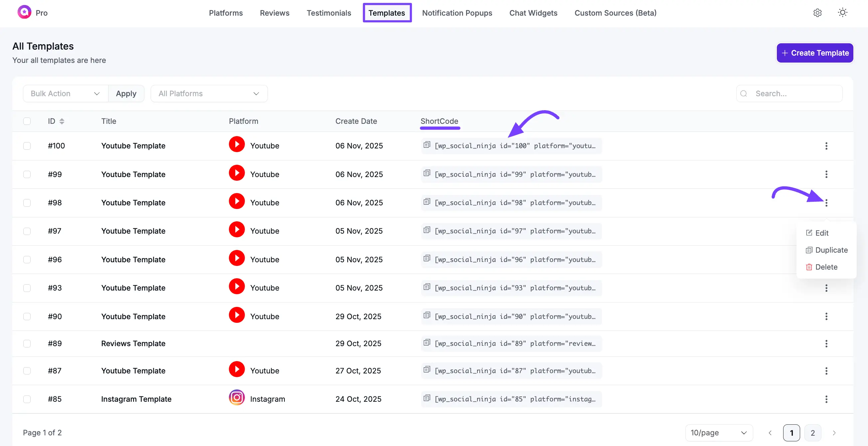Open the settings gear icon
The height and width of the screenshot is (446, 868).
[817, 13]
